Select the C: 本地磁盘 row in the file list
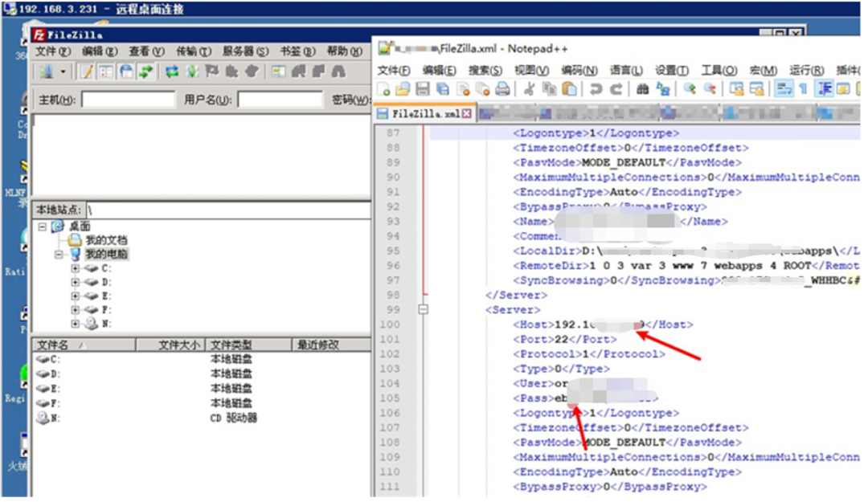The height and width of the screenshot is (502, 868). click(x=202, y=360)
